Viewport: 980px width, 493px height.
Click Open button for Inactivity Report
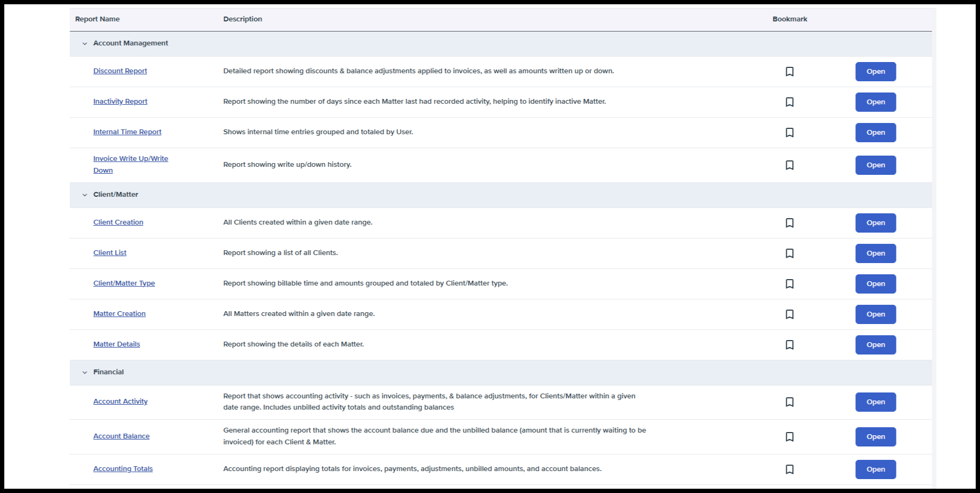pos(876,102)
